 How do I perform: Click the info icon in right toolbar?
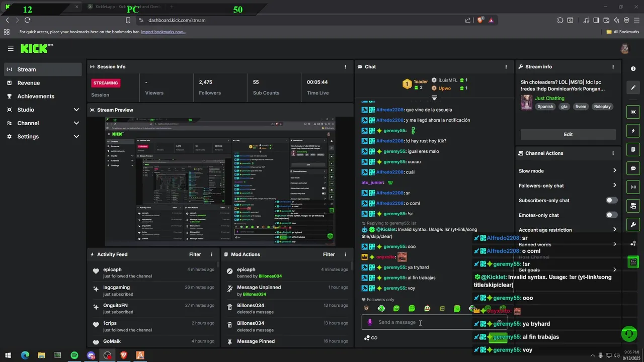pos(633,69)
